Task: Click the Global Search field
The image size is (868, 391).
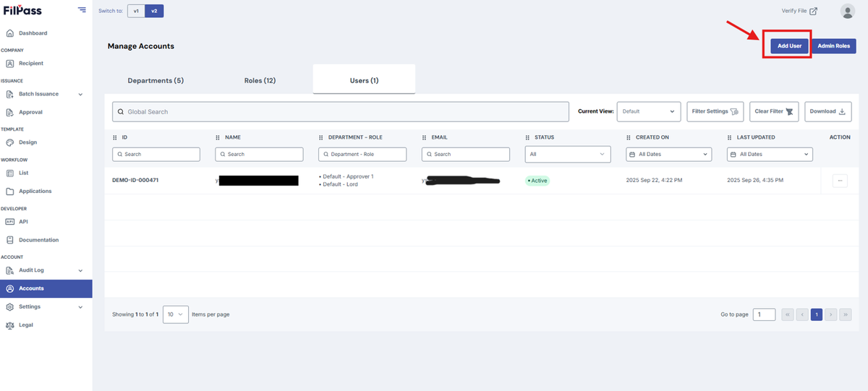Action: tap(341, 112)
